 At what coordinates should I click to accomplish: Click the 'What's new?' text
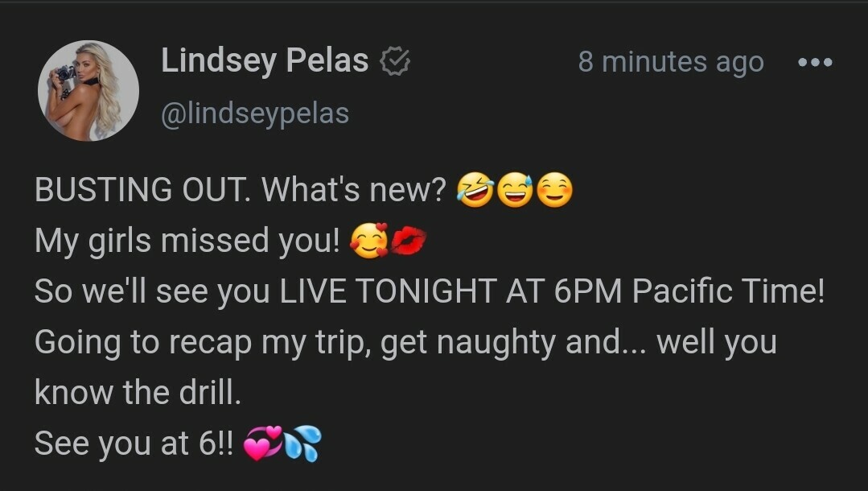point(354,189)
